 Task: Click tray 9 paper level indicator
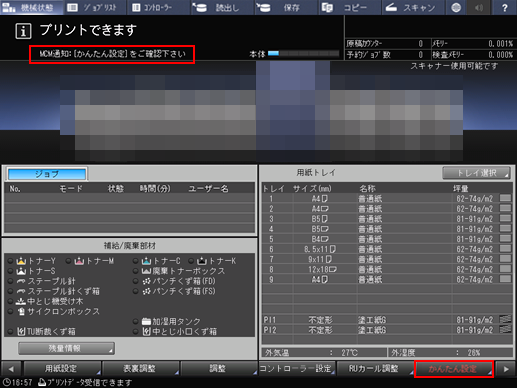point(505,279)
